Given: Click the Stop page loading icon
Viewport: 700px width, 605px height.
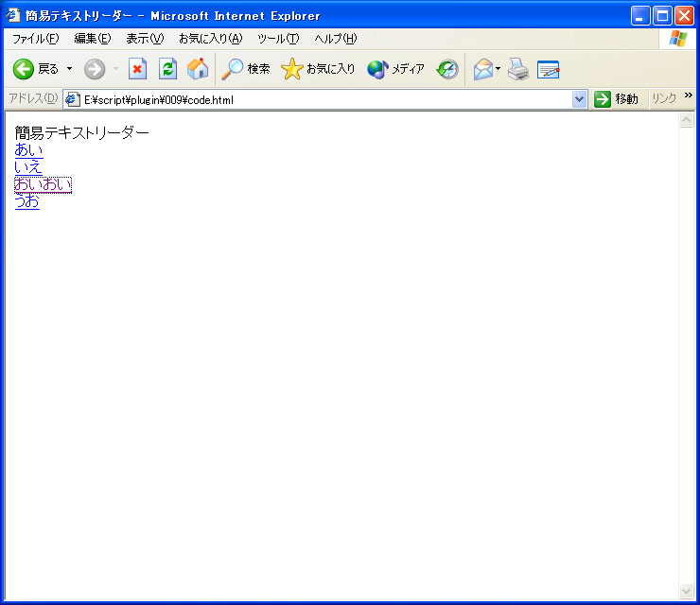Looking at the screenshot, I should coord(137,69).
